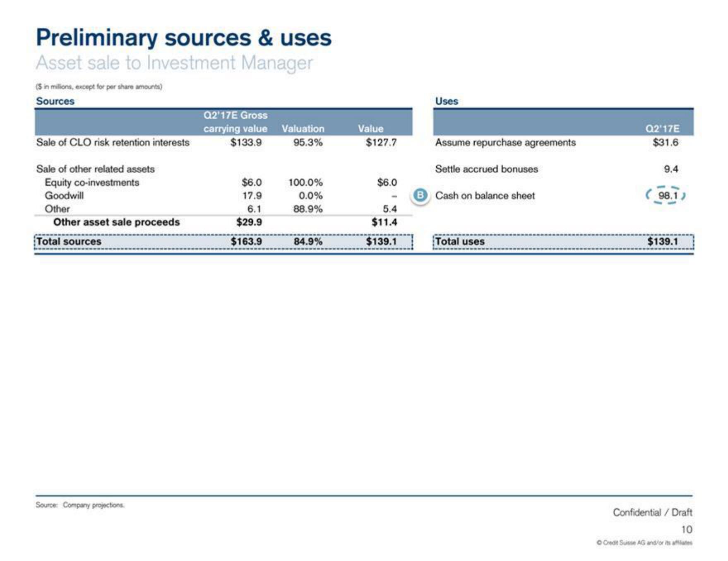Click the $29.9 subtotal cell
Screen dimensions: 728x561
pos(249,222)
